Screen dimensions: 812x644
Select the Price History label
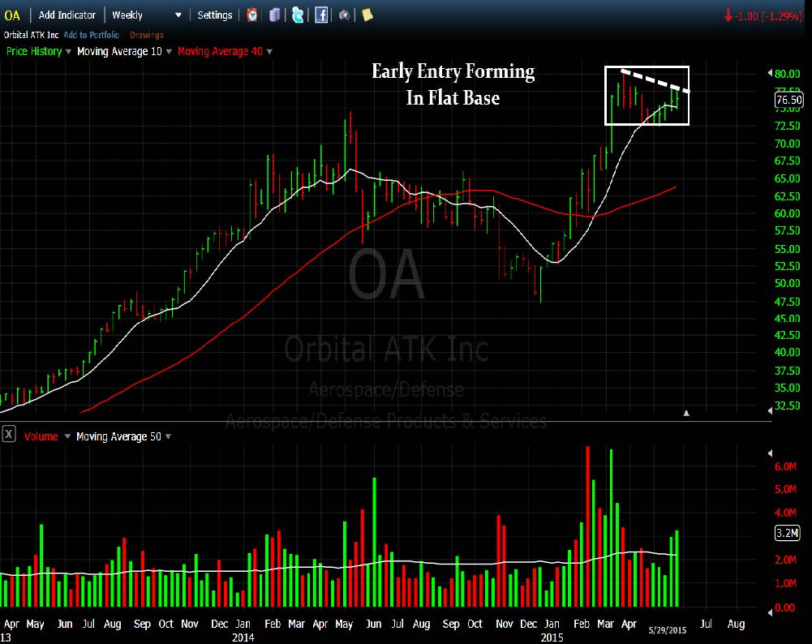(x=33, y=51)
